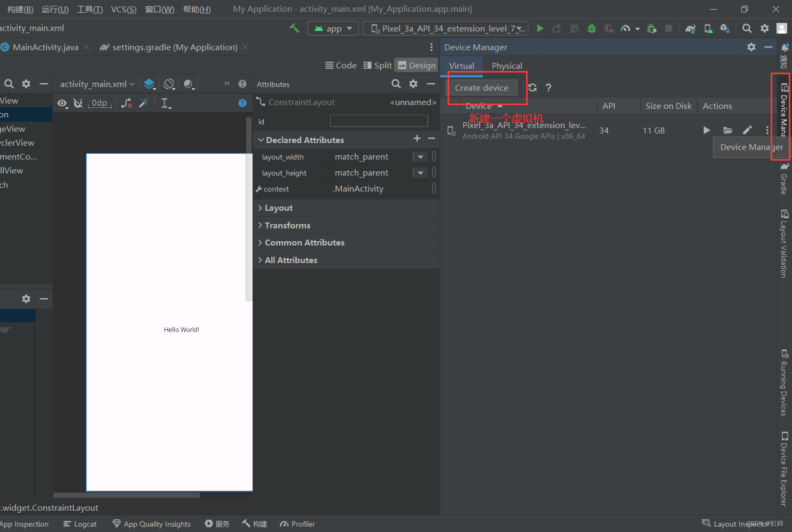Refresh the device list in Device Manager
This screenshot has width=792, height=532.
pos(532,88)
